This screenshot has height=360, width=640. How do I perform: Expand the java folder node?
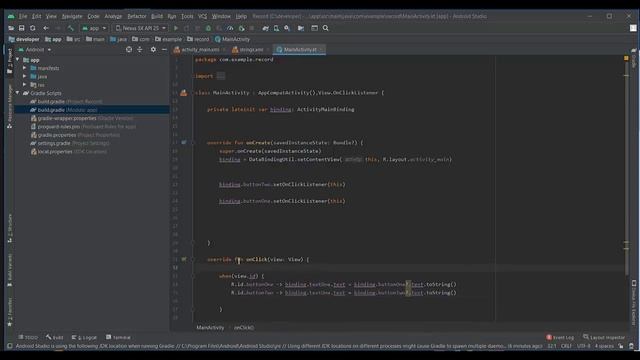click(25, 76)
